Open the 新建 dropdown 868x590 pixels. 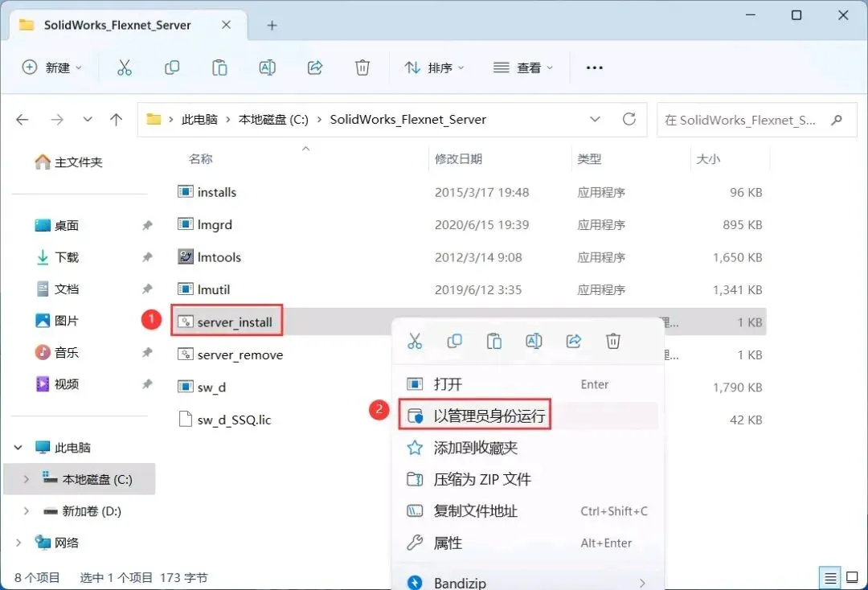click(x=51, y=68)
